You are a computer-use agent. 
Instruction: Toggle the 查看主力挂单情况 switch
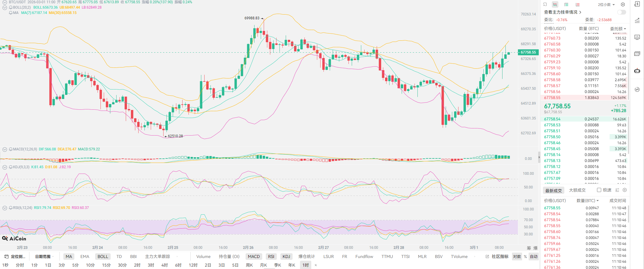(x=621, y=12)
